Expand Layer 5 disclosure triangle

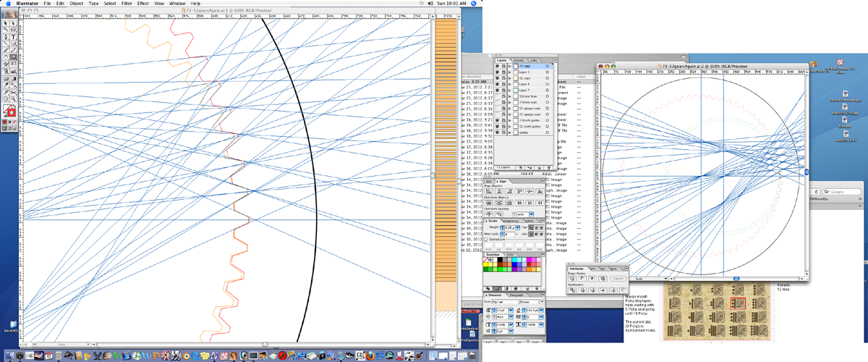510,72
